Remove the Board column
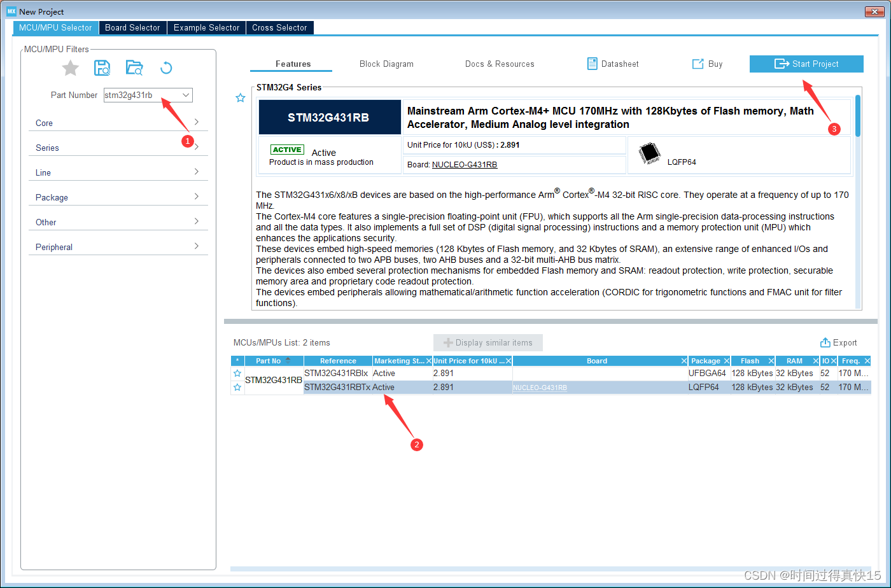This screenshot has height=588, width=891. (684, 361)
